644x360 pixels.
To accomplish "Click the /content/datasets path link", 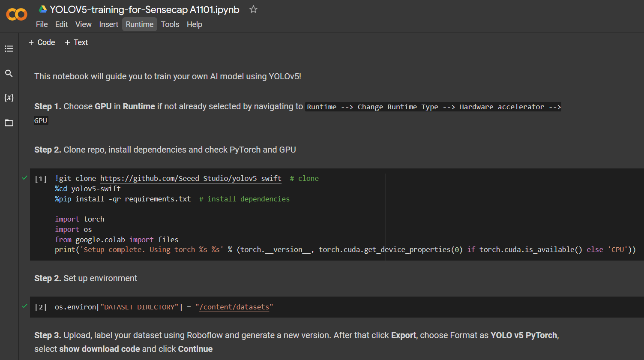I will tap(234, 307).
